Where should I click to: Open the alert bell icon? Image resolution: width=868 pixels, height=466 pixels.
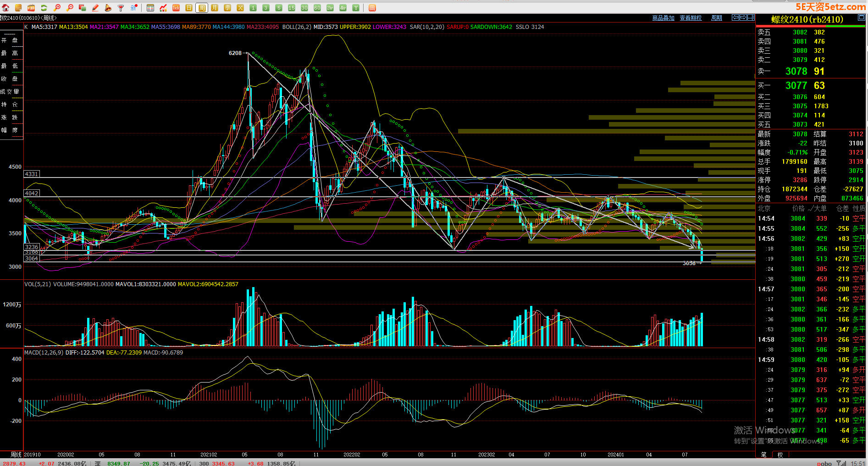click(108, 8)
